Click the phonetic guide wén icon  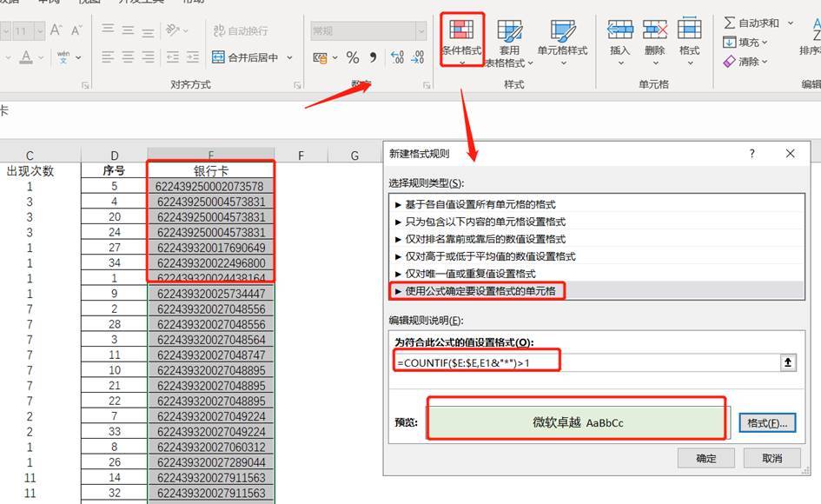coord(63,56)
